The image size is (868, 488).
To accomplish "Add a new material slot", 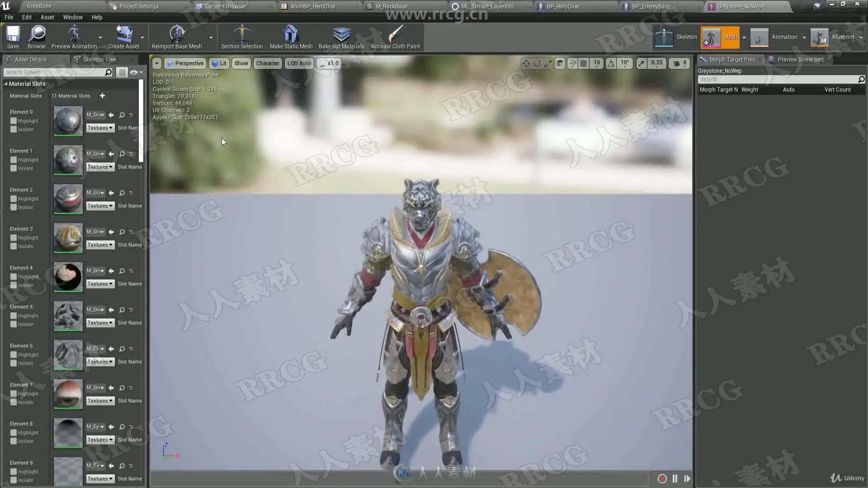I will pos(102,96).
